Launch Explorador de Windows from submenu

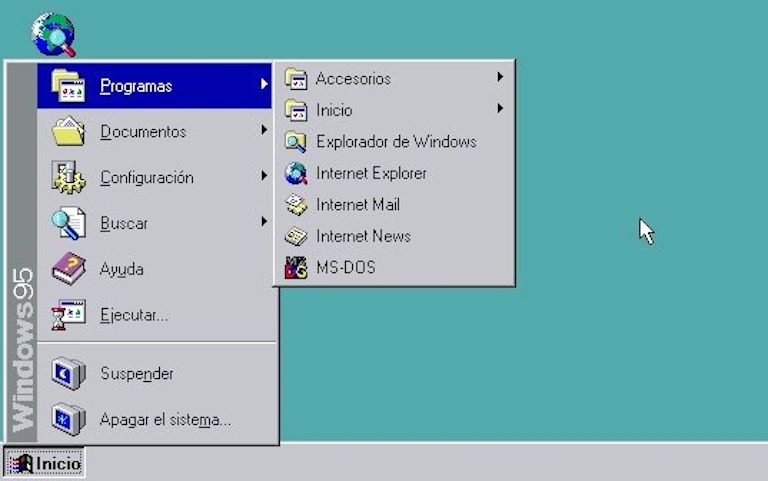[x=394, y=142]
